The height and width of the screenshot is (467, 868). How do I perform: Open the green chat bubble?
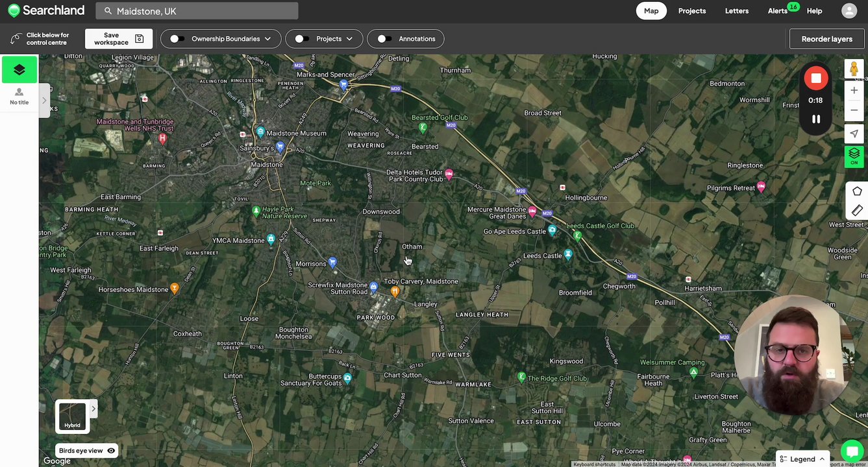click(x=852, y=451)
